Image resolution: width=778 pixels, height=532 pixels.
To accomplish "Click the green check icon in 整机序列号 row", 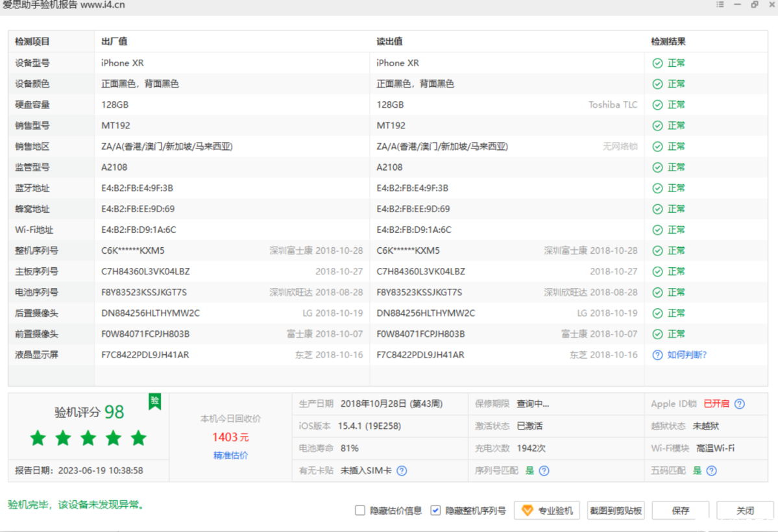I will 657,250.
